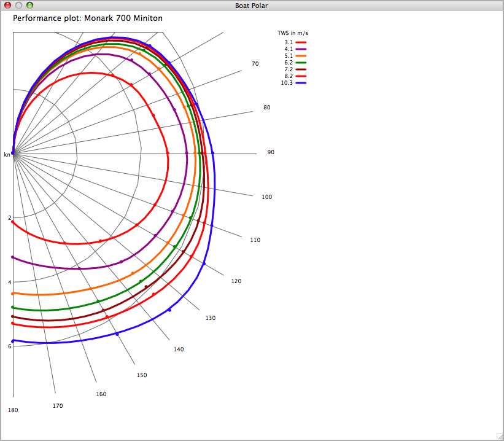Viewport: 504px width, 441px height.
Task: Pick the purple line swatch beside 4.1
Action: 301,49
